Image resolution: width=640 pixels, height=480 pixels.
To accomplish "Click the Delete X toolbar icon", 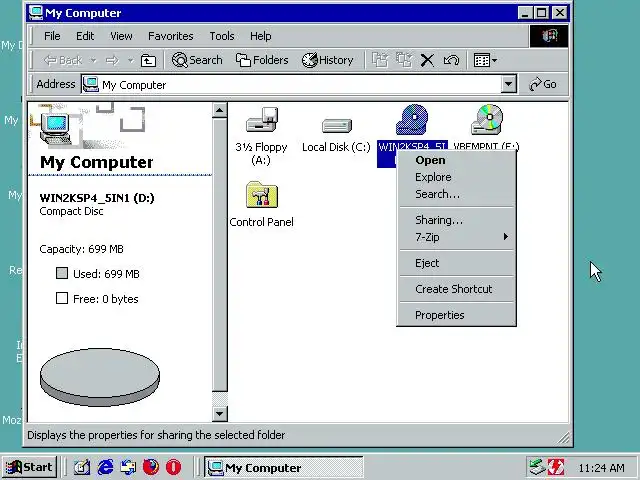I will (x=427, y=60).
